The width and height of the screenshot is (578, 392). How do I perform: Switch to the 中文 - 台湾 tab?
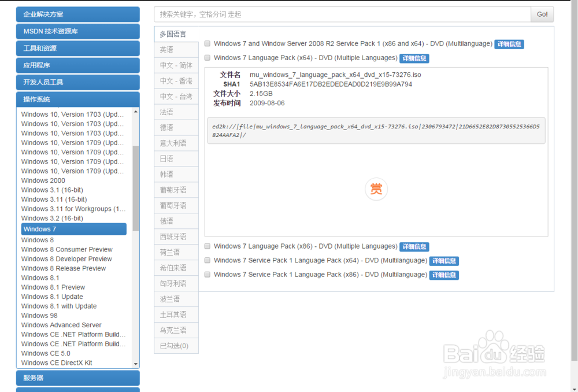tap(176, 97)
